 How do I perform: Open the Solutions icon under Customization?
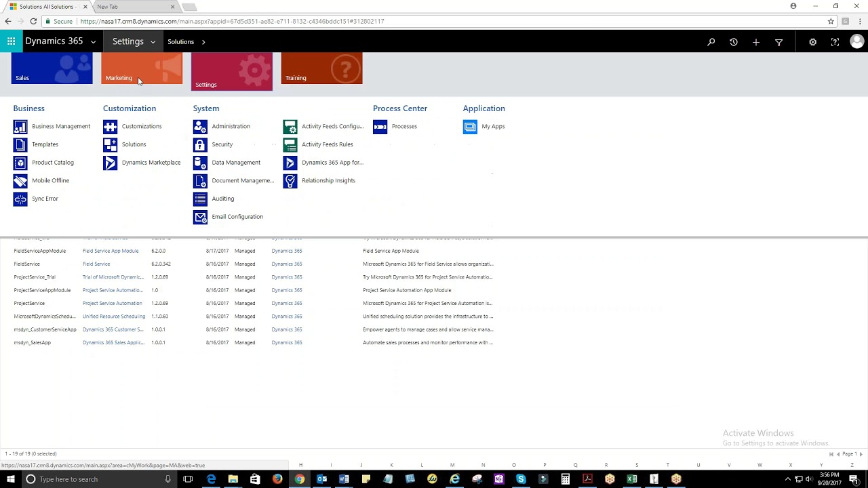click(x=110, y=144)
